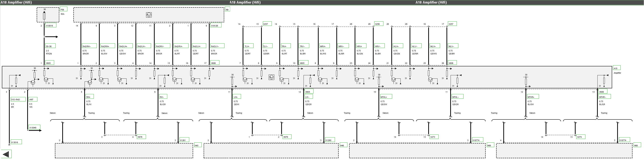Select the HRV- signal label

(380, 46)
